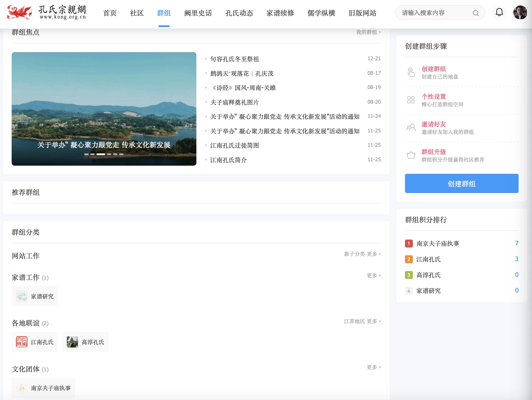Click rank 3 badge beside 高淳孔氏
The height and width of the screenshot is (400, 532).
coord(409,275)
